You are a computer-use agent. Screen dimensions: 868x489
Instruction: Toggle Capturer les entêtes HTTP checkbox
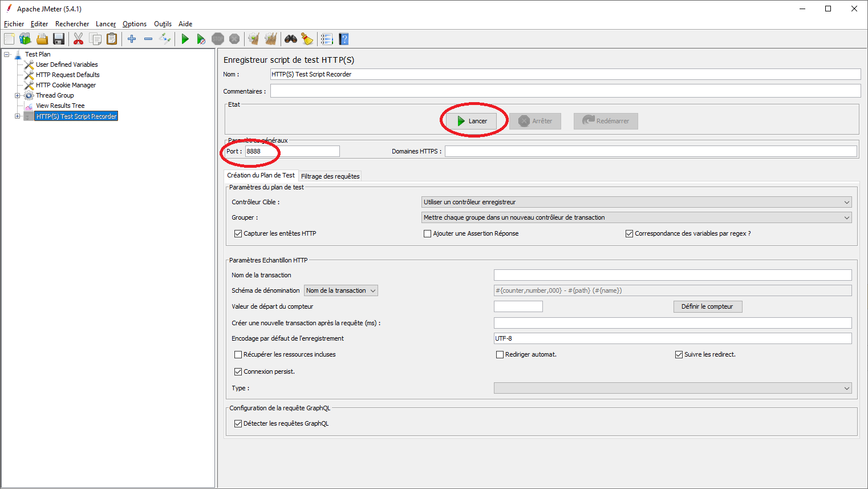coord(238,233)
